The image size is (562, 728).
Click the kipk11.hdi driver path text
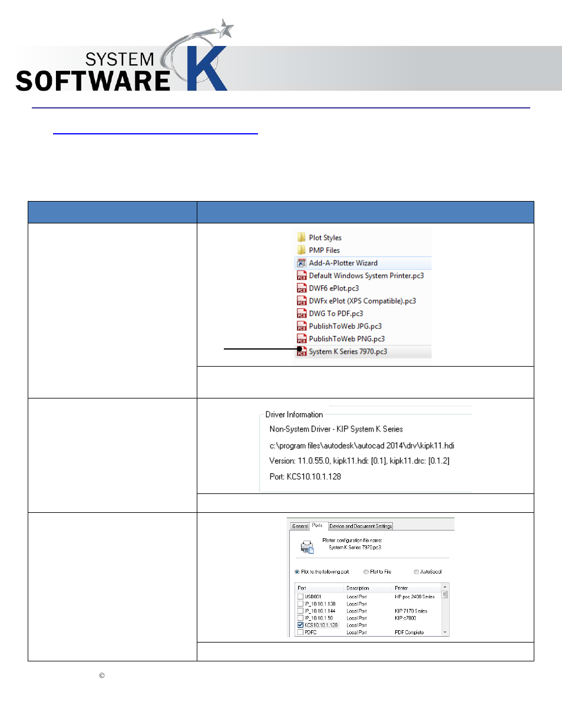coord(362,446)
